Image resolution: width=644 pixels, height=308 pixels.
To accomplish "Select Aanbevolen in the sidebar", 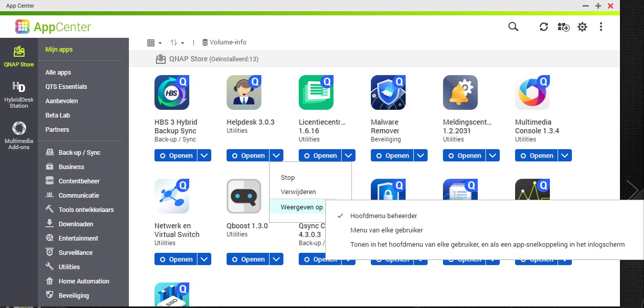I will click(61, 101).
